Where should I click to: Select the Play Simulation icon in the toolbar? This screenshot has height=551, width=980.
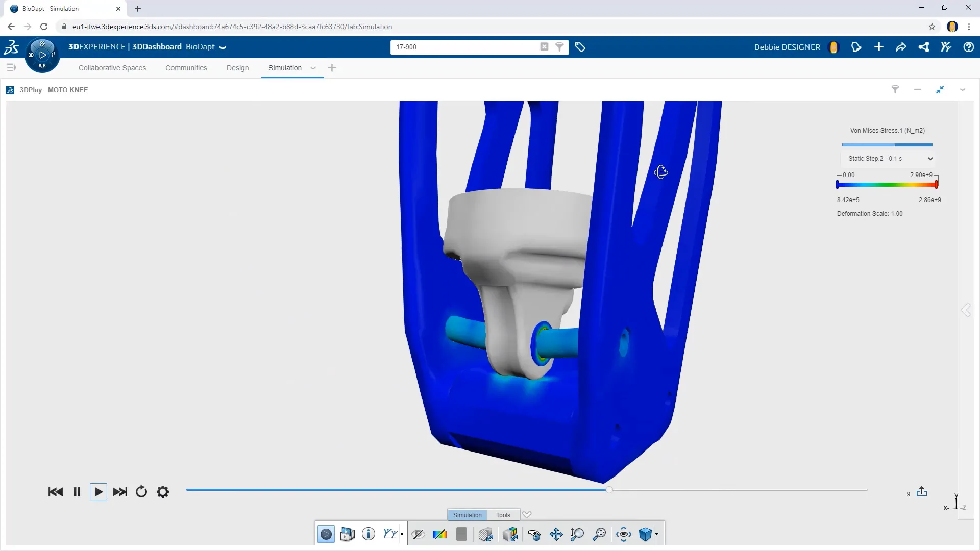pos(326,534)
